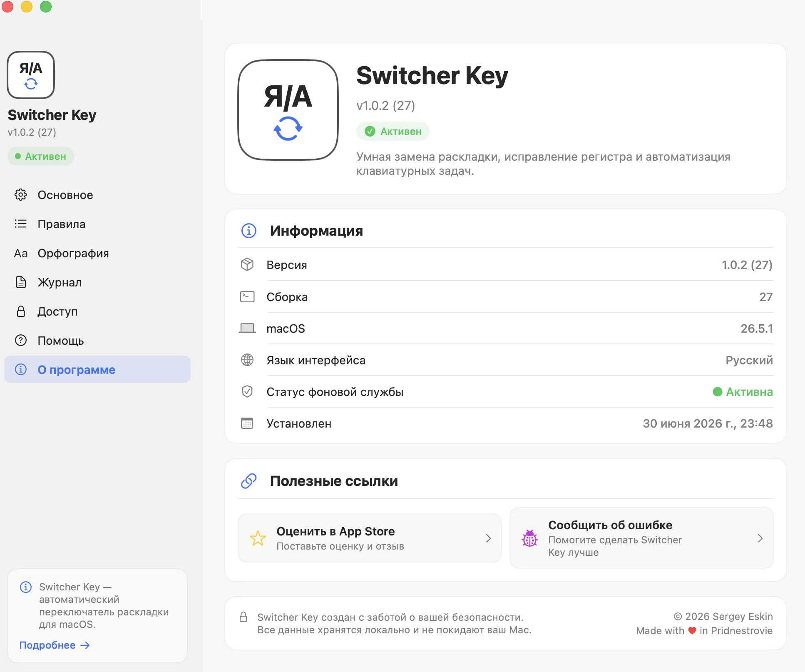The image size is (805, 672).
Task: Click the Switcher Key name in the sidebar
Action: click(52, 115)
